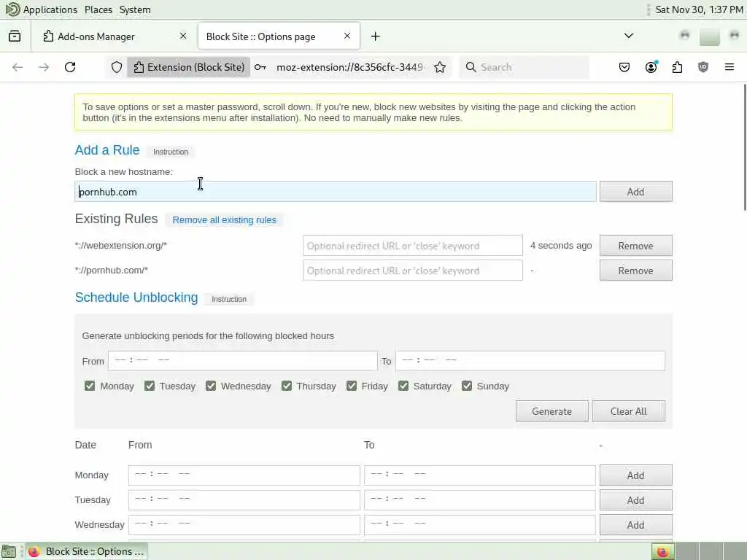Close the Block Site Options page tab
Image resolution: width=747 pixels, height=560 pixels.
pos(347,36)
